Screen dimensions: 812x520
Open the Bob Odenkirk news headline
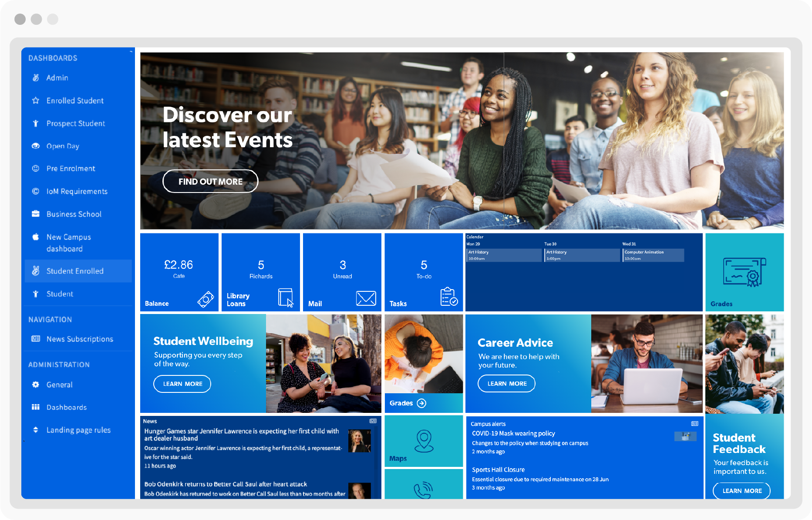tap(226, 484)
